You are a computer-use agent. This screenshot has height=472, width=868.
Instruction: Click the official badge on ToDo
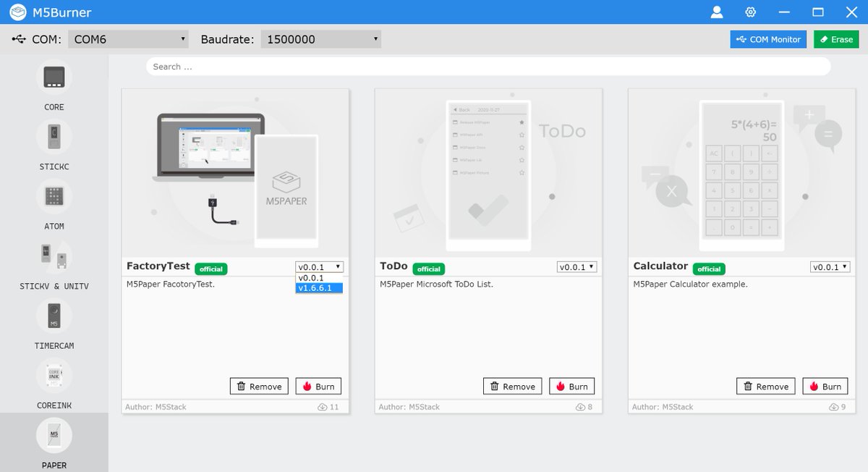(x=429, y=269)
